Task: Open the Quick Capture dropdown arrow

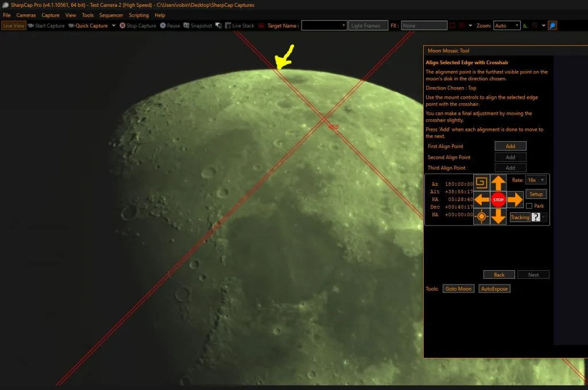Action: pos(114,25)
